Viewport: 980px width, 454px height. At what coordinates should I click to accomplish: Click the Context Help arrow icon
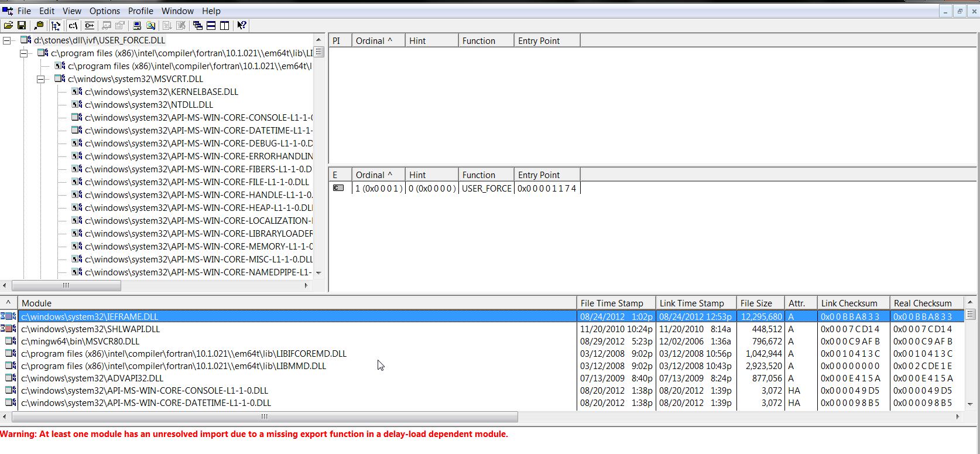(x=241, y=25)
